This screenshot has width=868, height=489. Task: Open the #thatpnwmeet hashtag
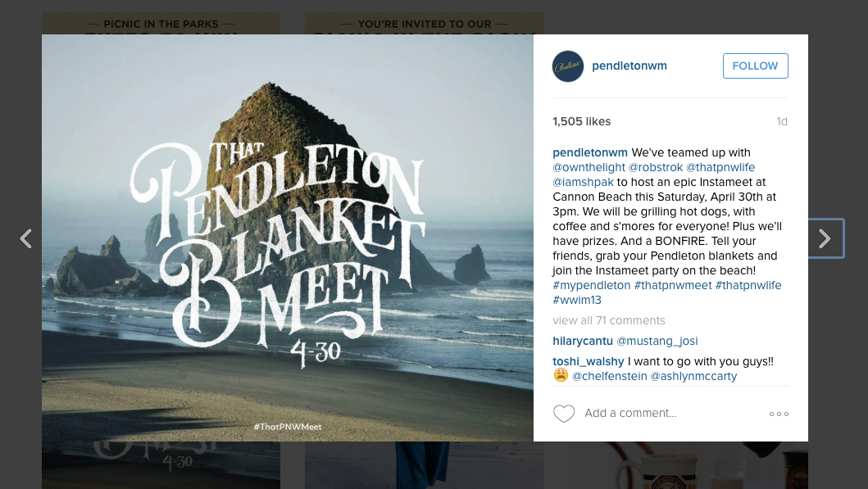[x=672, y=285]
